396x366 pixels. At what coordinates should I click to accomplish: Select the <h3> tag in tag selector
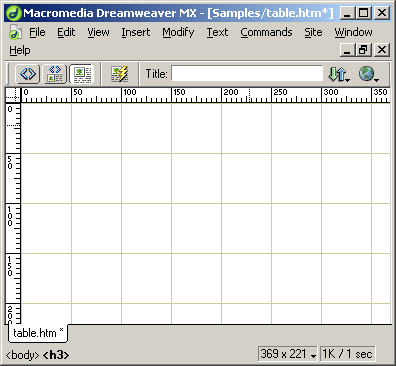56,355
